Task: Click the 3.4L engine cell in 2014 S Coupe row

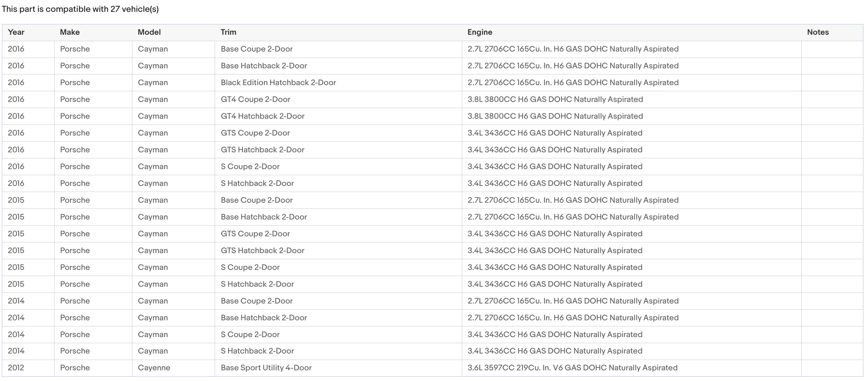Action: point(632,334)
